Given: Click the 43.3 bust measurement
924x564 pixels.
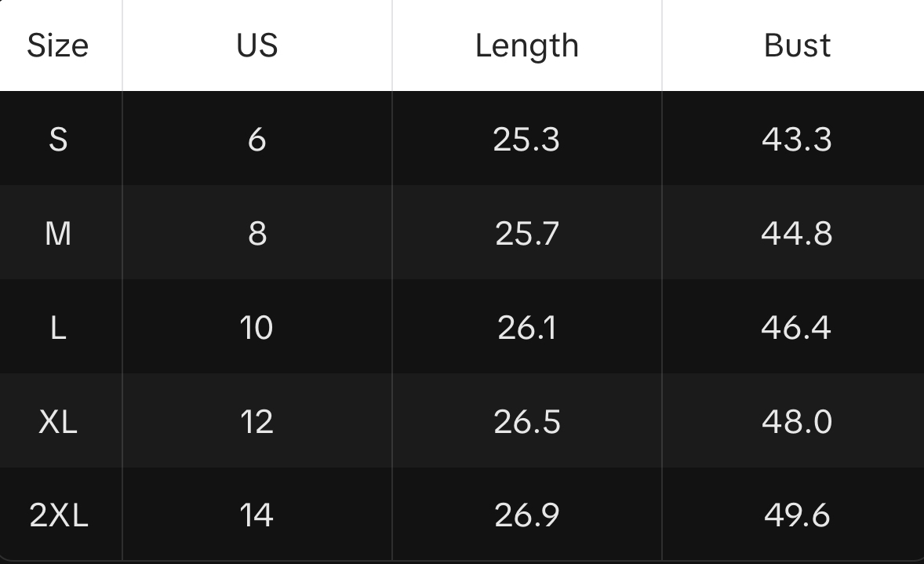Looking at the screenshot, I should coord(797,140).
